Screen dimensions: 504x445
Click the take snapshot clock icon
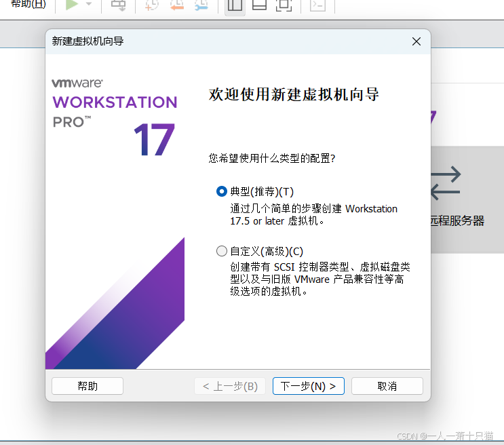click(152, 5)
